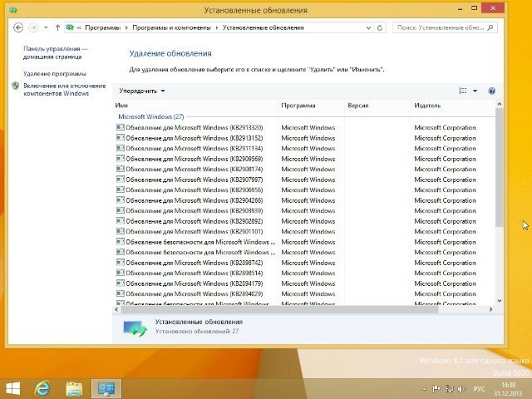Select update KB2913320

[195, 127]
